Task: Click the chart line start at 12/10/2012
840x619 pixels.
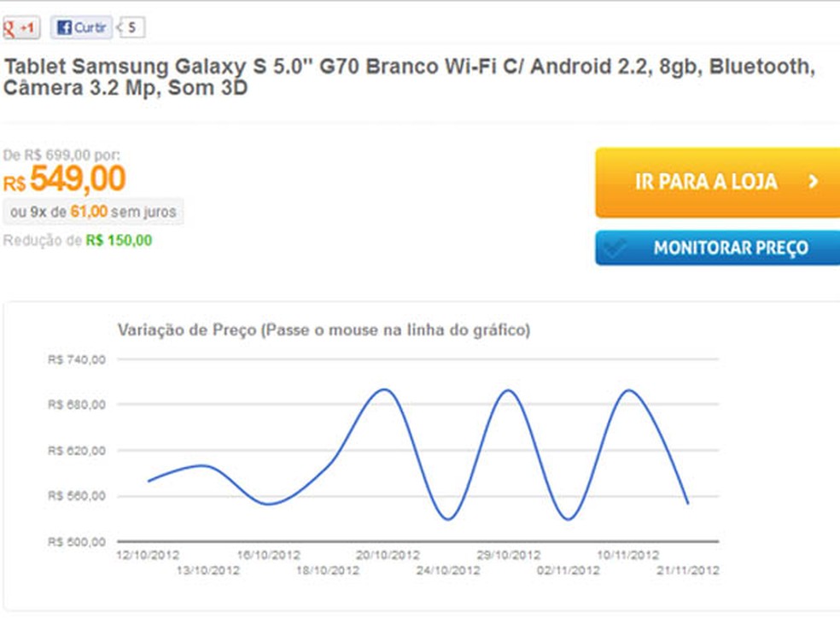Action: [x=149, y=481]
